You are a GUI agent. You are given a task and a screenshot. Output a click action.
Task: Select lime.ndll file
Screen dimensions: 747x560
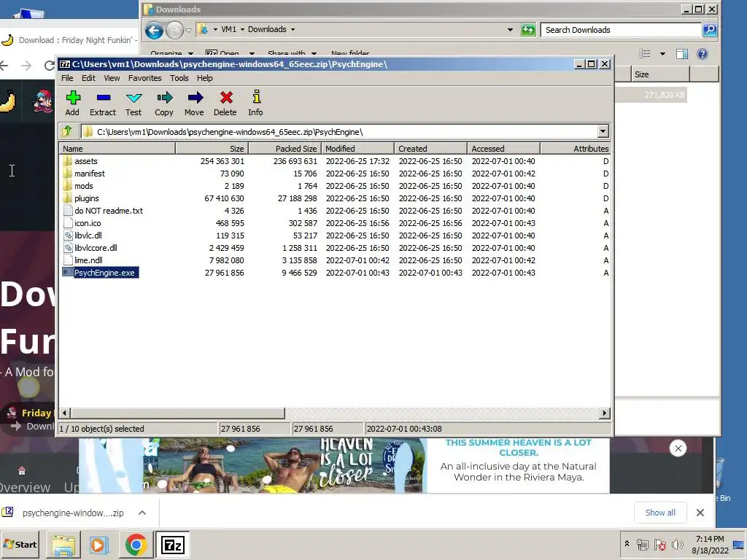[x=88, y=260]
